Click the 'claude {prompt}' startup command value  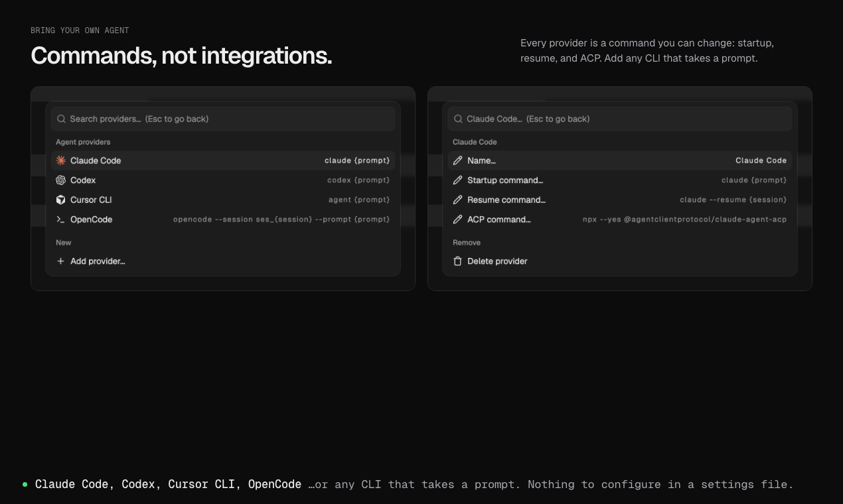pos(754,180)
